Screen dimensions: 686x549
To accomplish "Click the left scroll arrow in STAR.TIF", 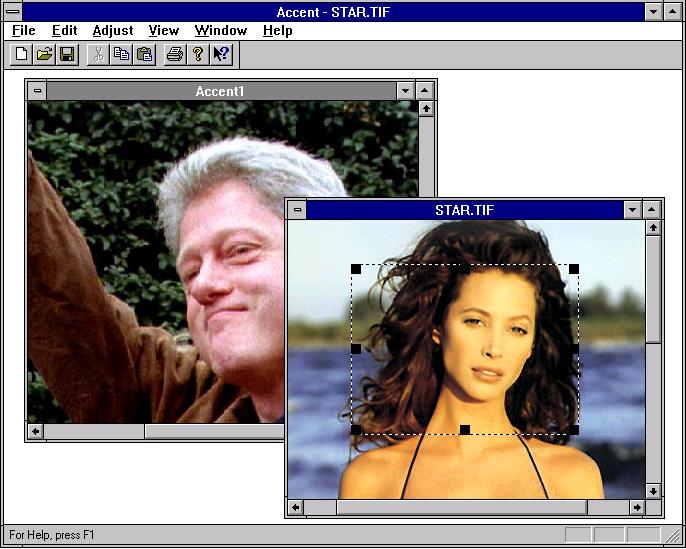I will coord(296,507).
